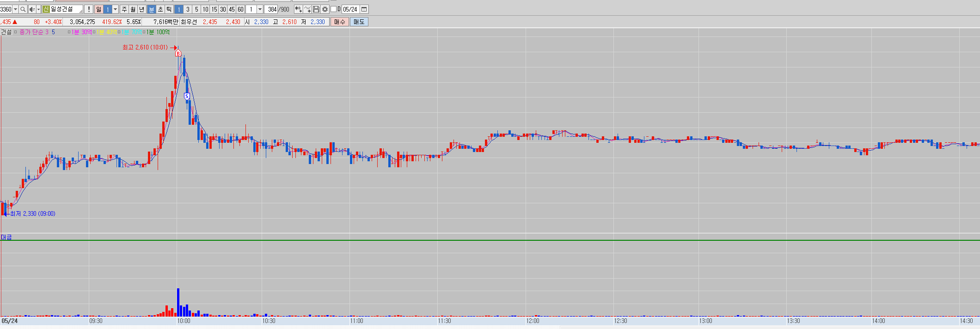Open the calendar date picker icon
Viewport: 980px width, 329px height.
point(364,9)
